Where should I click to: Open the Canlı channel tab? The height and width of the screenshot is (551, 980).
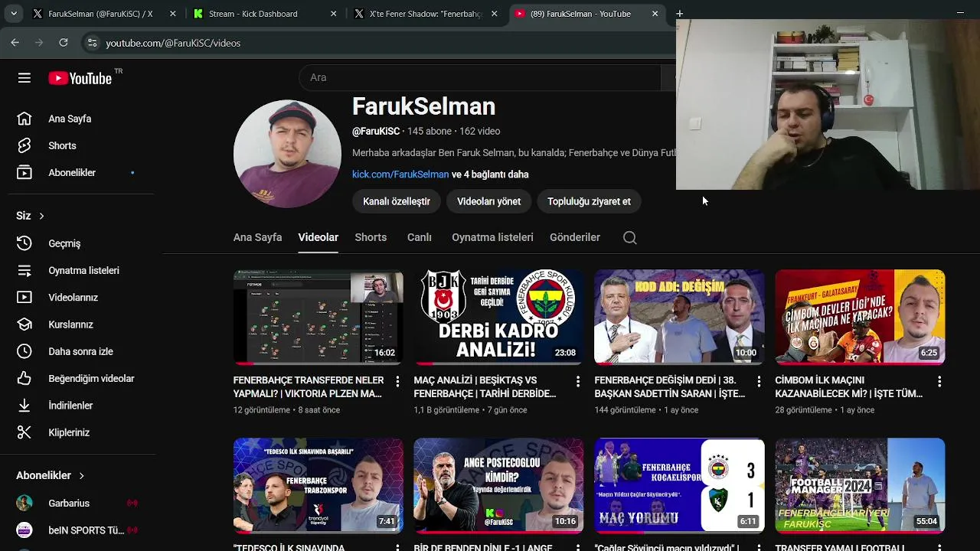420,237
